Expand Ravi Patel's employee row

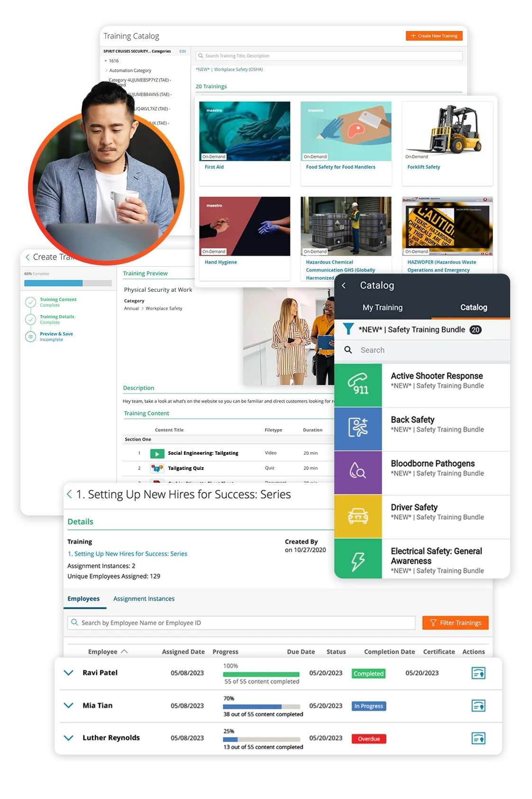point(69,673)
